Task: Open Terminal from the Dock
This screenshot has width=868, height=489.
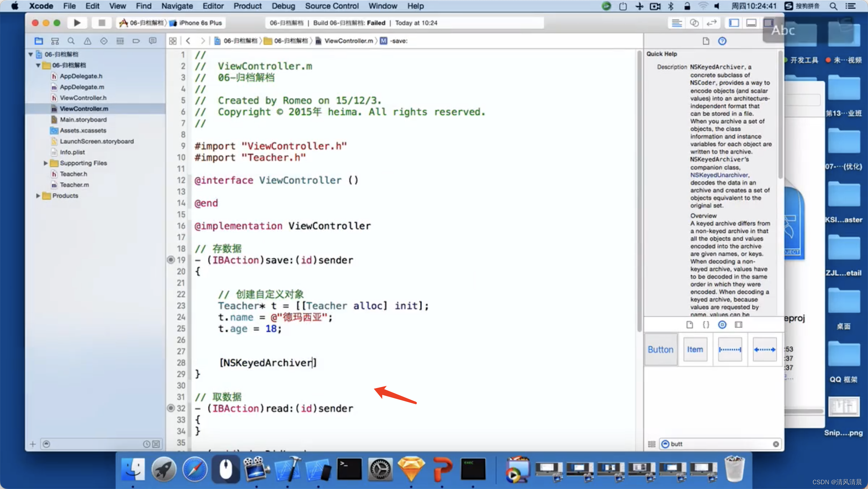Action: tap(349, 469)
